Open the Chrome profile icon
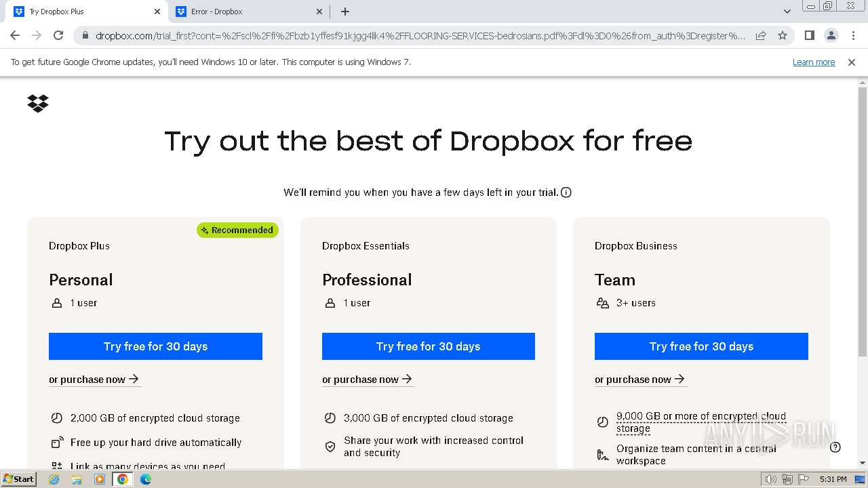Image resolution: width=868 pixels, height=488 pixels. click(x=831, y=35)
